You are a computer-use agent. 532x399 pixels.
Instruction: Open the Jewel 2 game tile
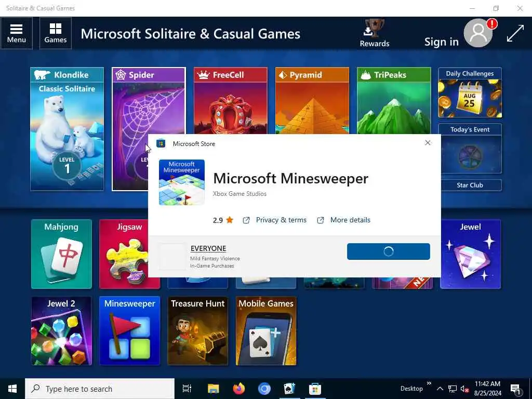(x=61, y=331)
